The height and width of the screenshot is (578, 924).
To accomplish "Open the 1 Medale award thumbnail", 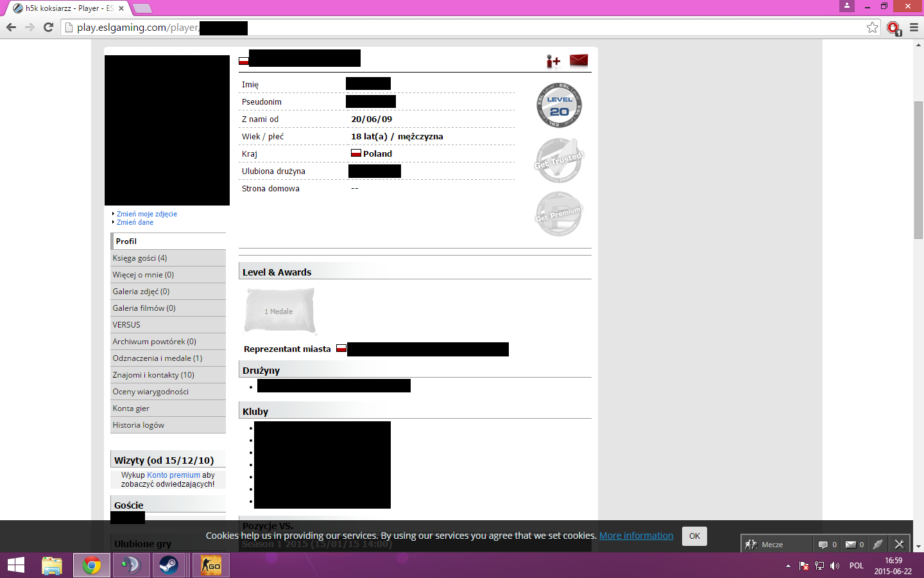I will tap(280, 311).
